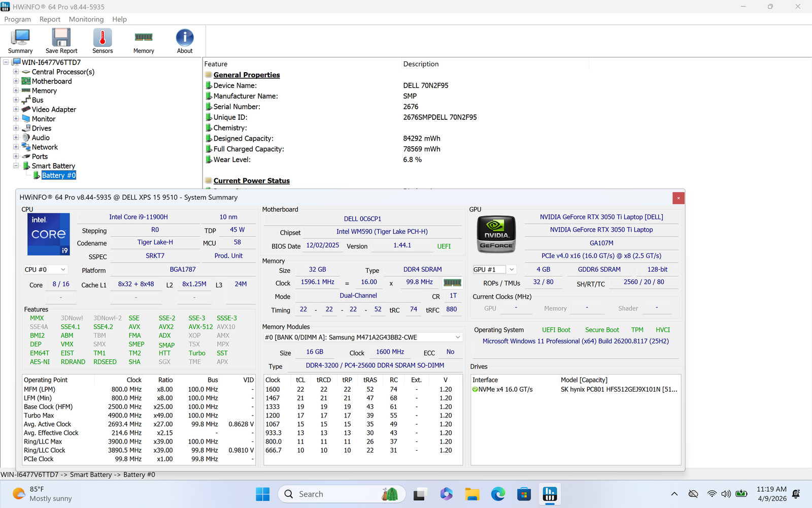Click the battery tray icon
Screen dimensions: 812x508
[741, 494]
